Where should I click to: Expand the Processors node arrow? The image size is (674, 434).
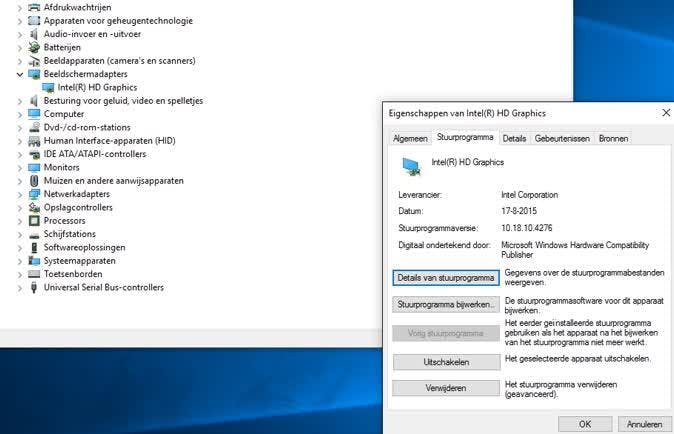(20, 221)
